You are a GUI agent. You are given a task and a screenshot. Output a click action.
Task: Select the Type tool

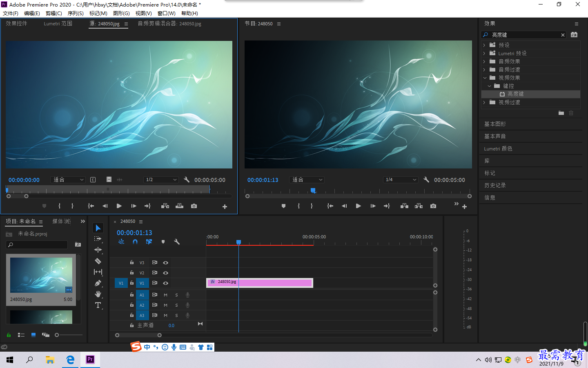(x=98, y=305)
